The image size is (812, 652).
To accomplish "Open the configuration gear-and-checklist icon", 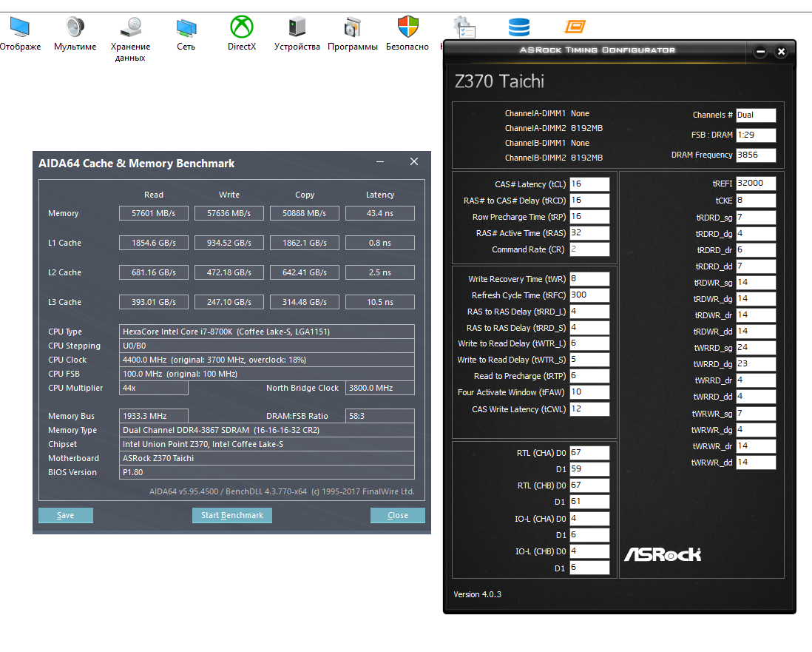I will point(464,27).
